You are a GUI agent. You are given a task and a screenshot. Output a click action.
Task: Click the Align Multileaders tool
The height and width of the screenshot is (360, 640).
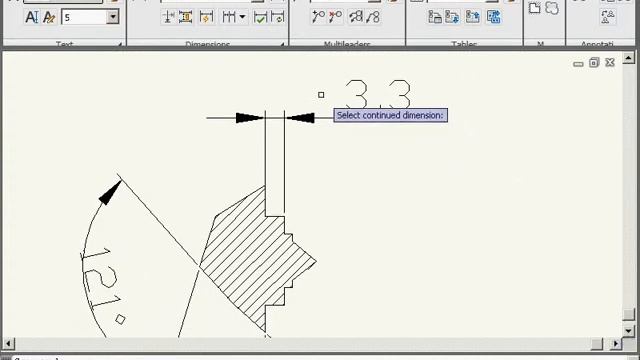355,17
